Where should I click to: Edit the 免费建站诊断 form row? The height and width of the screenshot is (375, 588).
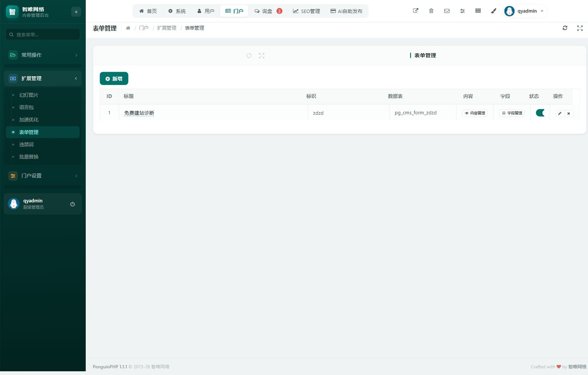tap(560, 113)
